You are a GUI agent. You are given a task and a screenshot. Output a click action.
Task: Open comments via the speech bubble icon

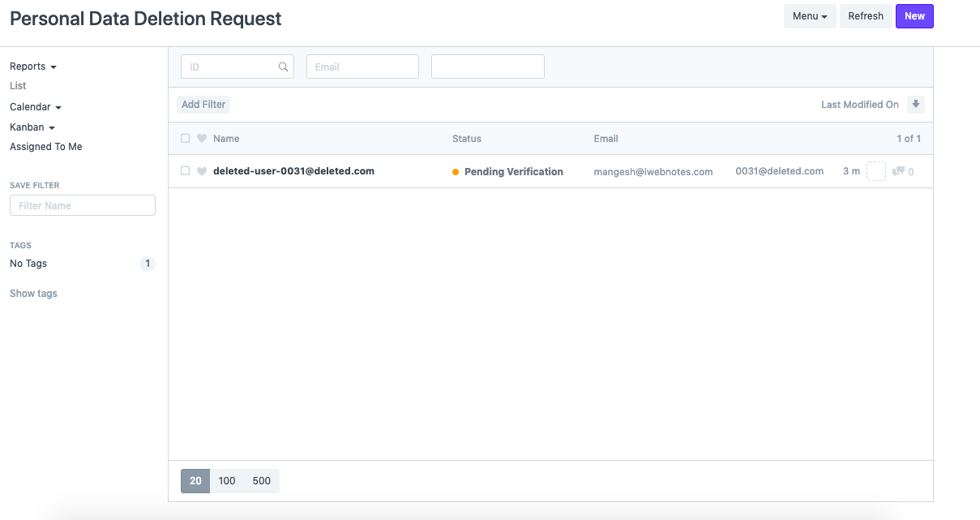coord(899,171)
